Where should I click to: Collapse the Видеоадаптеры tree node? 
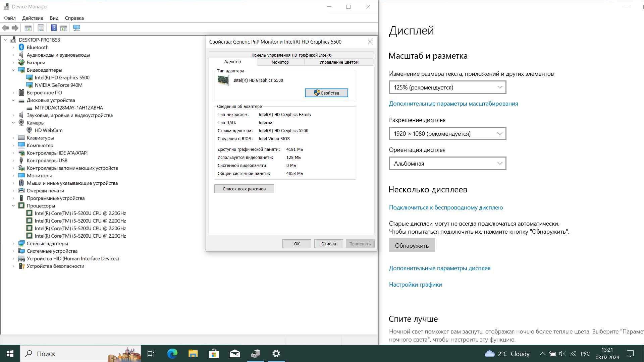click(13, 70)
